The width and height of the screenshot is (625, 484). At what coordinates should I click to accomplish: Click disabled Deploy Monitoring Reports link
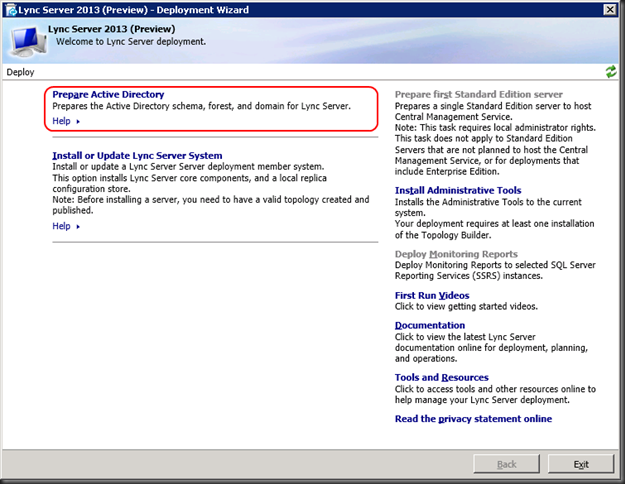[x=456, y=254]
